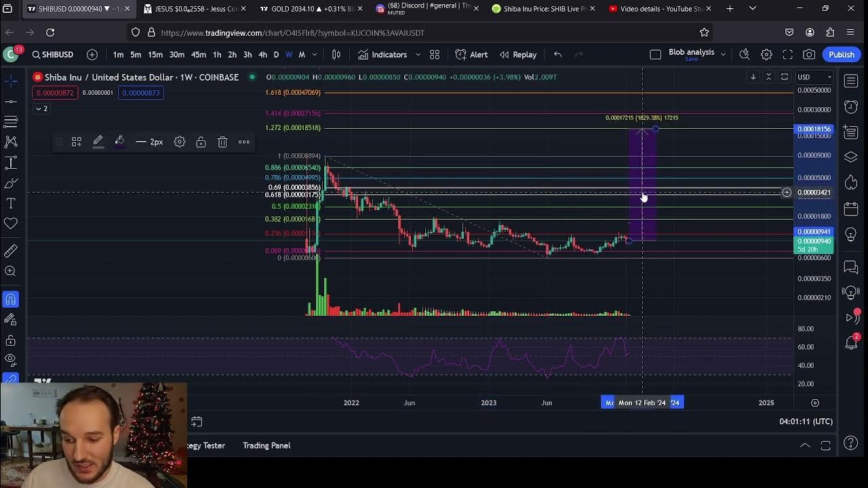
Task: Add a symbol to compare with plus icon
Action: click(x=92, y=54)
